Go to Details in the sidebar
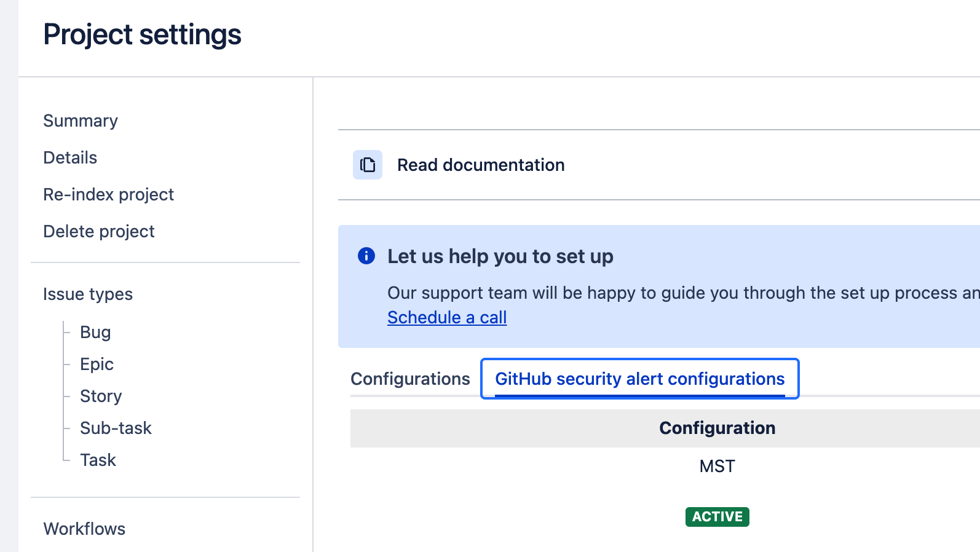Image resolution: width=980 pixels, height=552 pixels. 70,158
